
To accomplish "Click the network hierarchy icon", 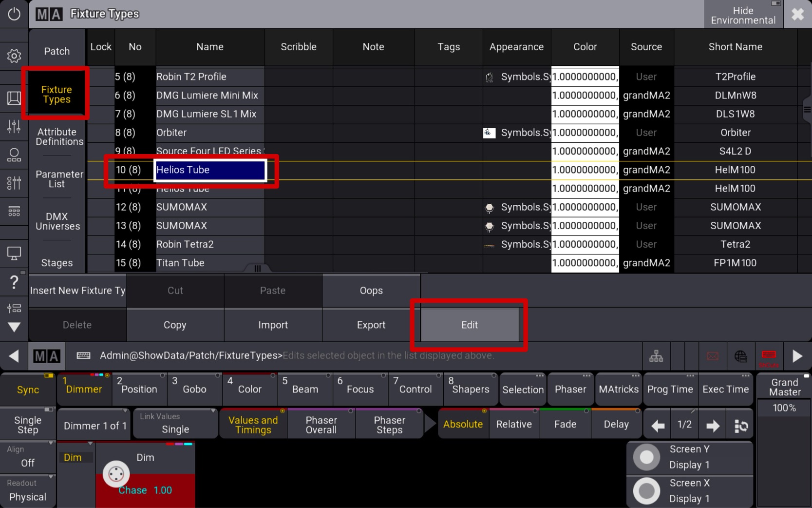I will click(656, 356).
